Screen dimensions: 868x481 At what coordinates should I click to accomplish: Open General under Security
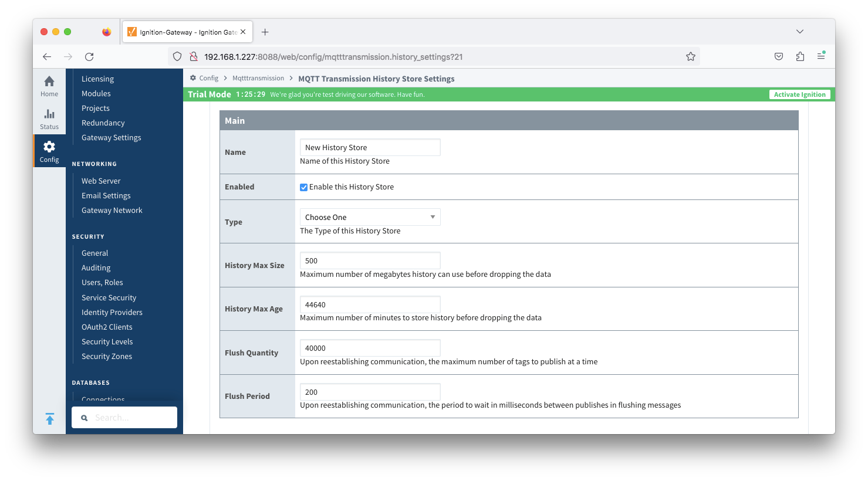pyautogui.click(x=95, y=253)
